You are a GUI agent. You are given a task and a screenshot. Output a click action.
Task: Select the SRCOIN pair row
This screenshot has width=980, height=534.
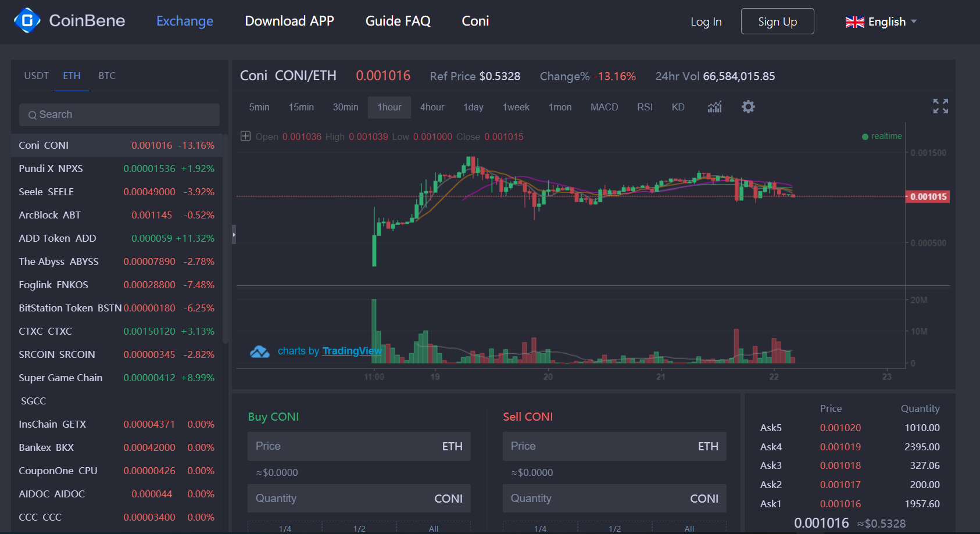(x=117, y=354)
